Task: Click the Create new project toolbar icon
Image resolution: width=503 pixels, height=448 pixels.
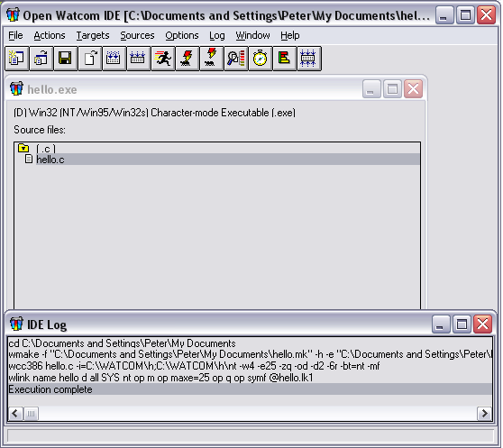Action: click(17, 59)
